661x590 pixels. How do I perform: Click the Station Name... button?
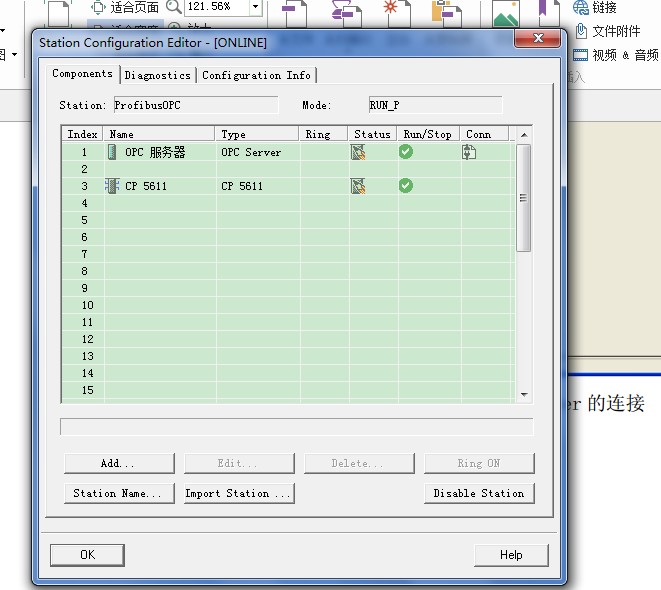118,493
